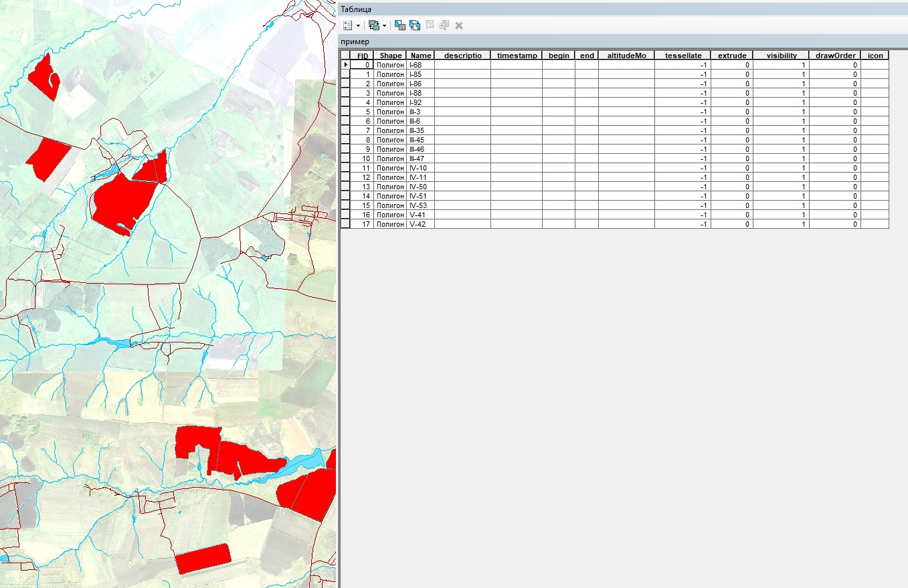Click the Zoom To Selected icon
The height and width of the screenshot is (588, 908).
[x=444, y=25]
